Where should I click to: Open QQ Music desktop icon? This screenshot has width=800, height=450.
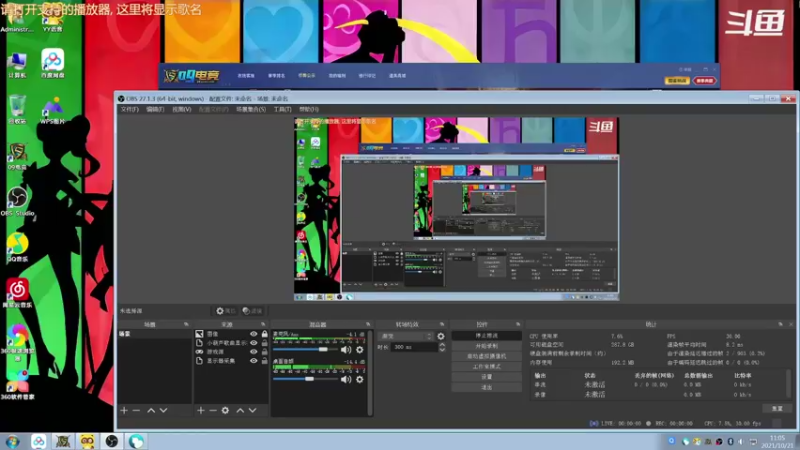tap(17, 247)
